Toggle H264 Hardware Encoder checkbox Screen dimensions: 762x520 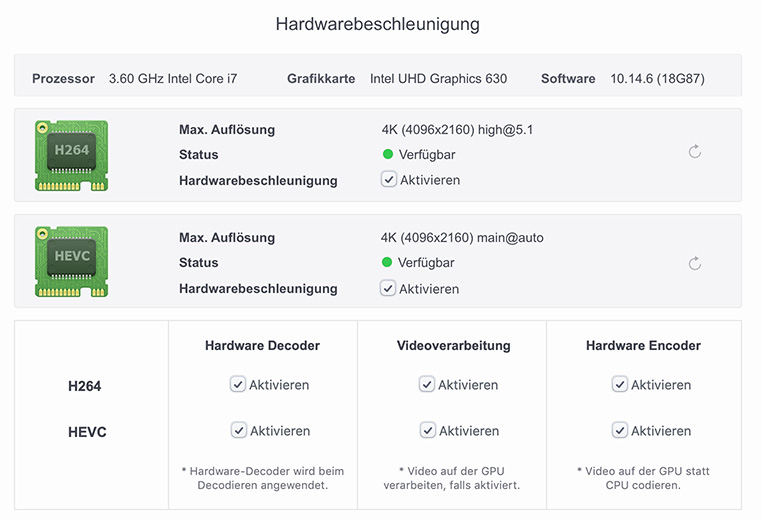[x=620, y=384]
